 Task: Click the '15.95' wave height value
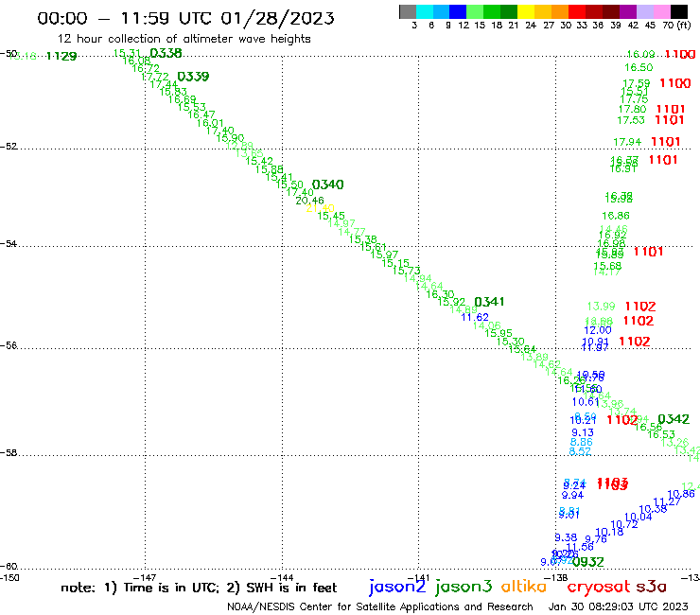pos(499,333)
